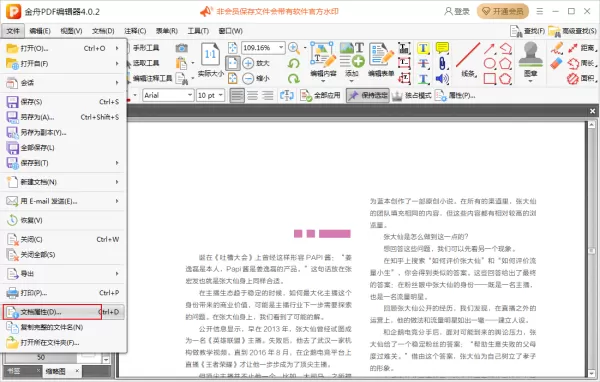Image resolution: width=600 pixels, height=382 pixels.
Task: Choose Close All (关闭全部) menu item
Action: coord(64,255)
